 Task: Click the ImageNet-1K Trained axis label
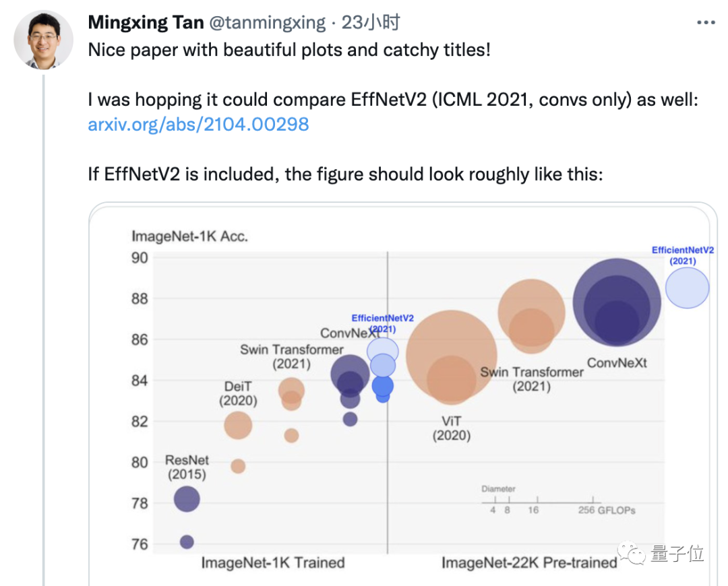272,562
